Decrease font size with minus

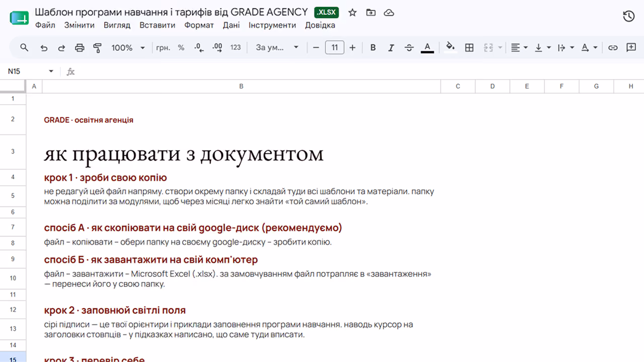[316, 48]
